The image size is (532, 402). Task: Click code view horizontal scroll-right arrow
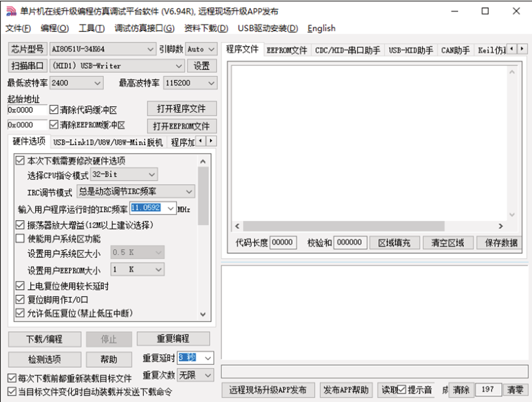[x=501, y=226]
